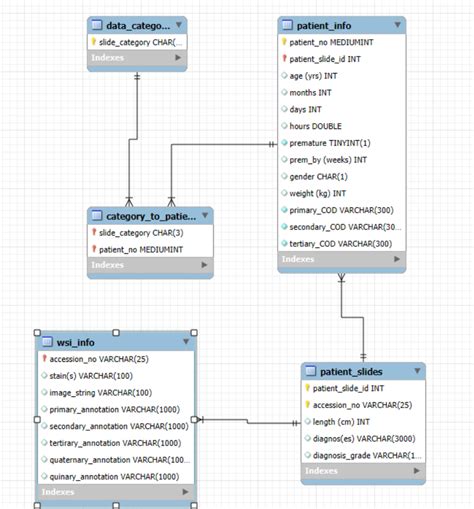
Task: Expand Indexes in the category_to_patie... table
Action: pyautogui.click(x=204, y=265)
